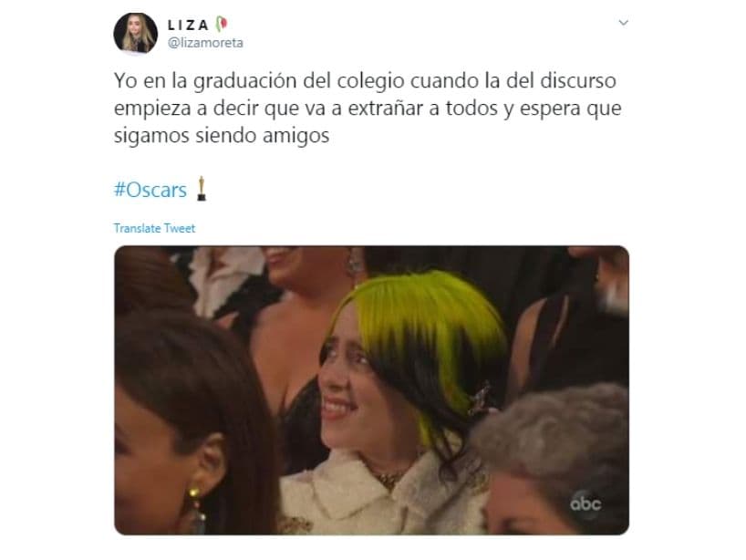
Task: Click the flower emoji beside LIZA
Action: tap(222, 24)
